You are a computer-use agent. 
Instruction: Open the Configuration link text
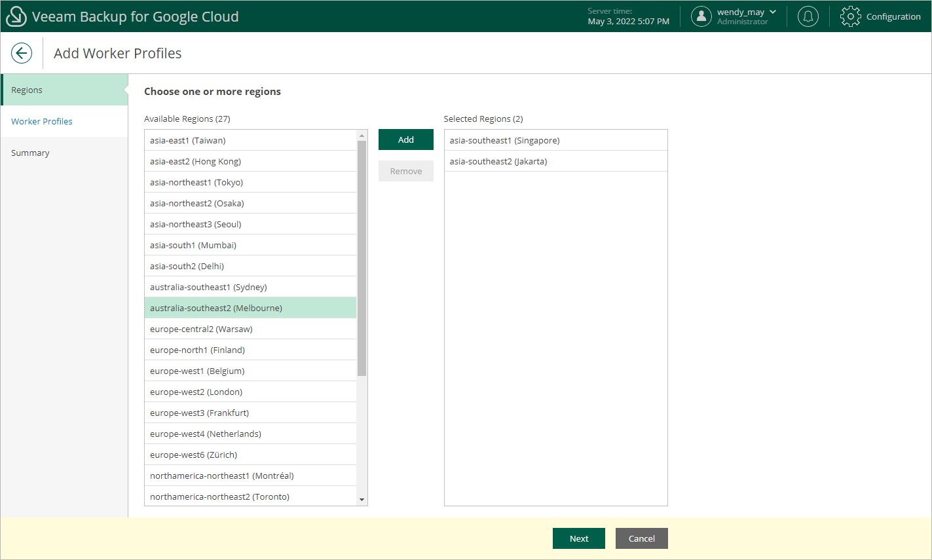(893, 16)
